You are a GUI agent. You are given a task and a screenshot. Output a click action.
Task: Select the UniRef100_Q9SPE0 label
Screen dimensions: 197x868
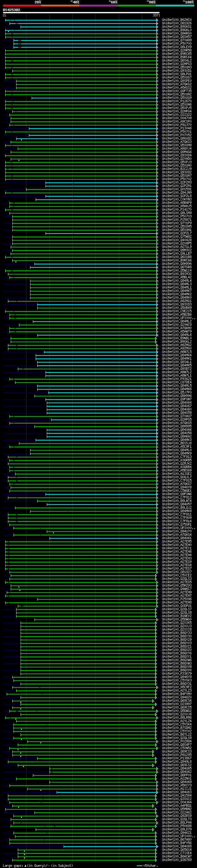(x=176, y=81)
